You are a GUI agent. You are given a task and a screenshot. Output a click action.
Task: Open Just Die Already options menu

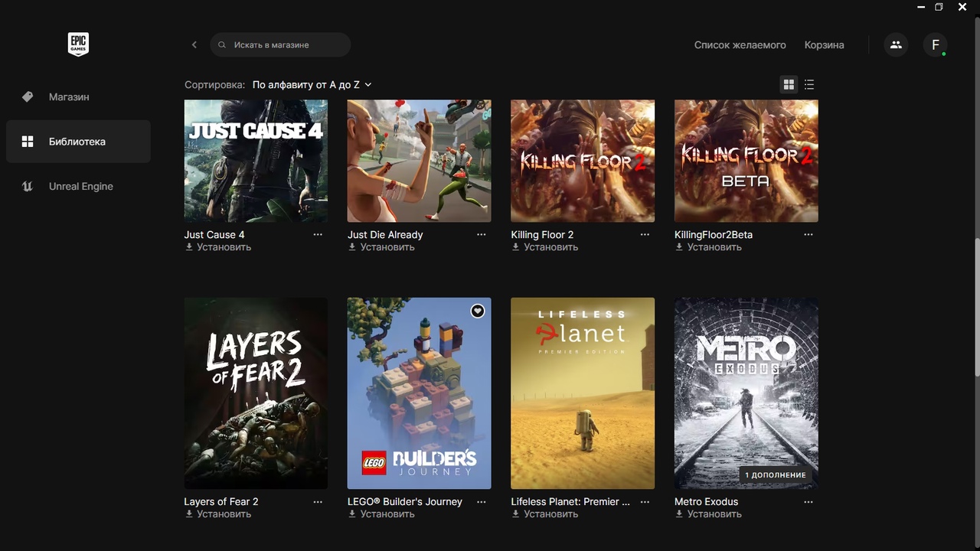point(482,235)
